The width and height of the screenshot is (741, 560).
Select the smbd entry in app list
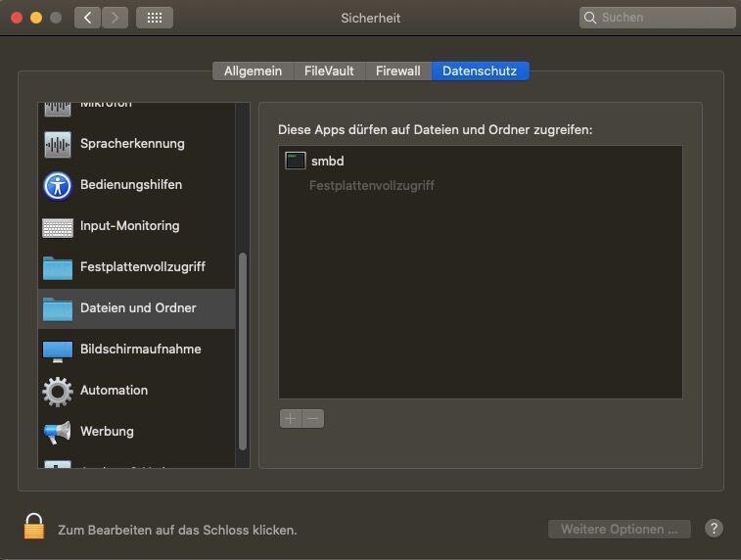(x=481, y=161)
